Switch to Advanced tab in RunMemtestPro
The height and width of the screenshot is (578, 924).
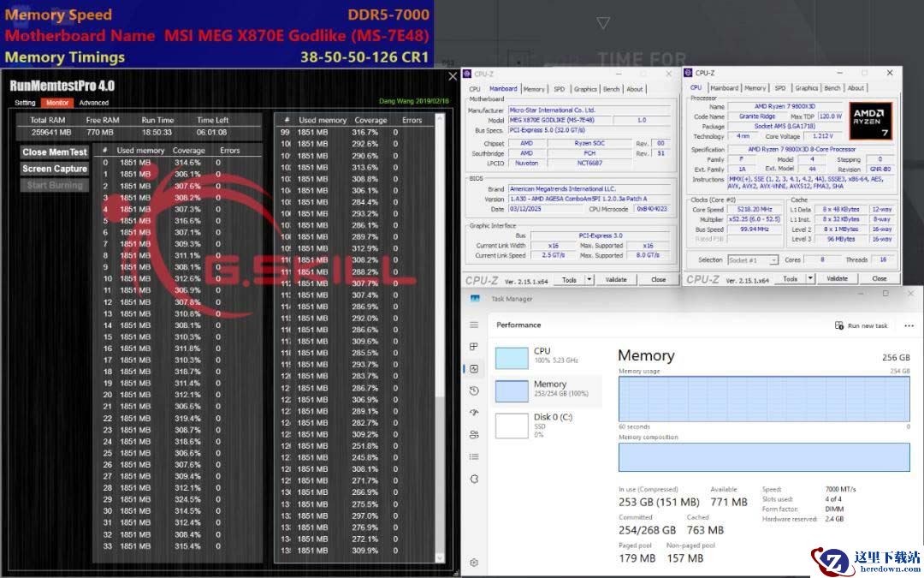pyautogui.click(x=94, y=103)
